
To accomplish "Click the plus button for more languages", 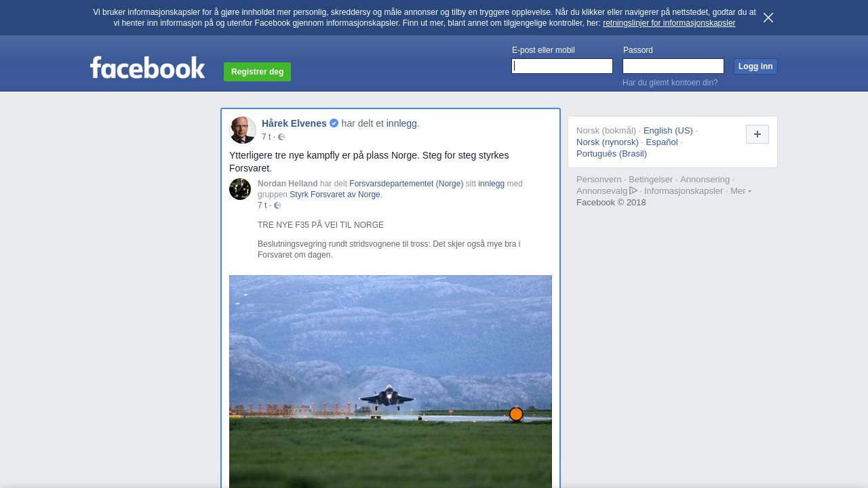I will click(757, 134).
